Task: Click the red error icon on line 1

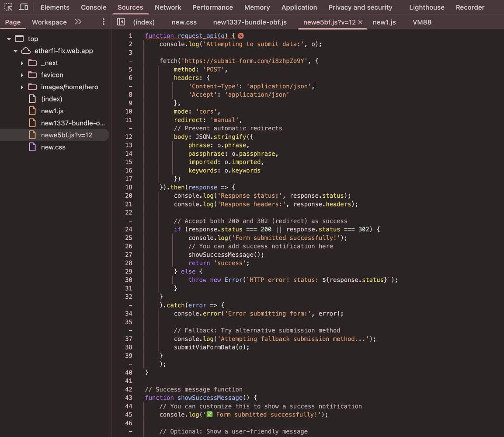Action: point(240,35)
